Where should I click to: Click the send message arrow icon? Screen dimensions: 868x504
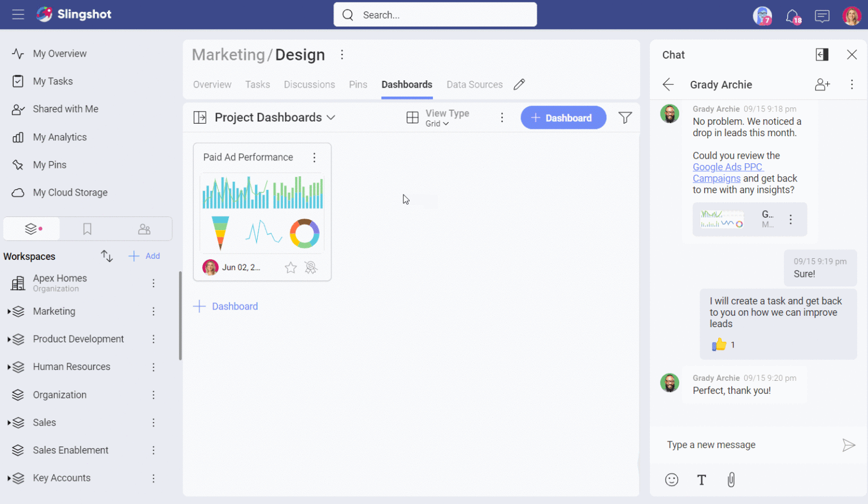coord(848,445)
